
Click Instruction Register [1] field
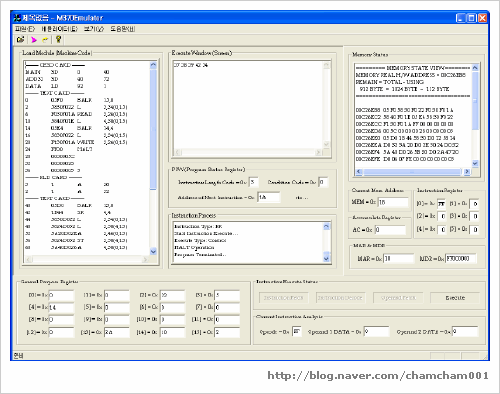coord(474,204)
